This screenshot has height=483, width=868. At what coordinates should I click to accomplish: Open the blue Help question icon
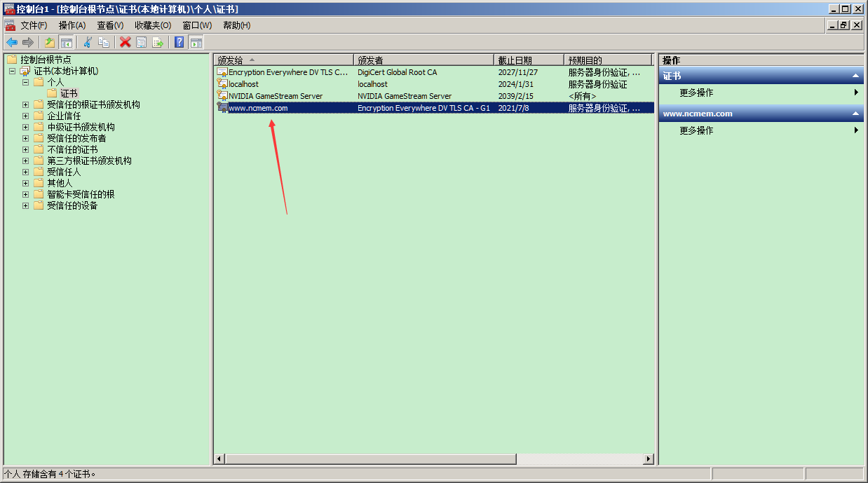coord(179,42)
